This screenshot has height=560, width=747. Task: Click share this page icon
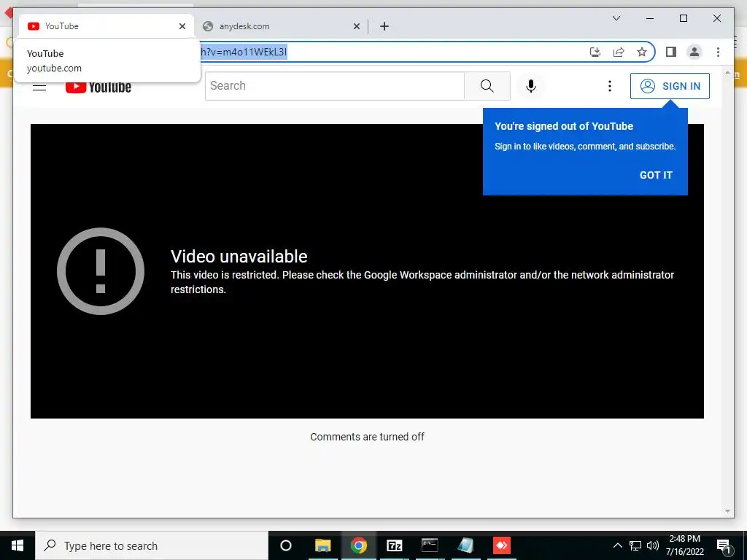pyautogui.click(x=619, y=52)
